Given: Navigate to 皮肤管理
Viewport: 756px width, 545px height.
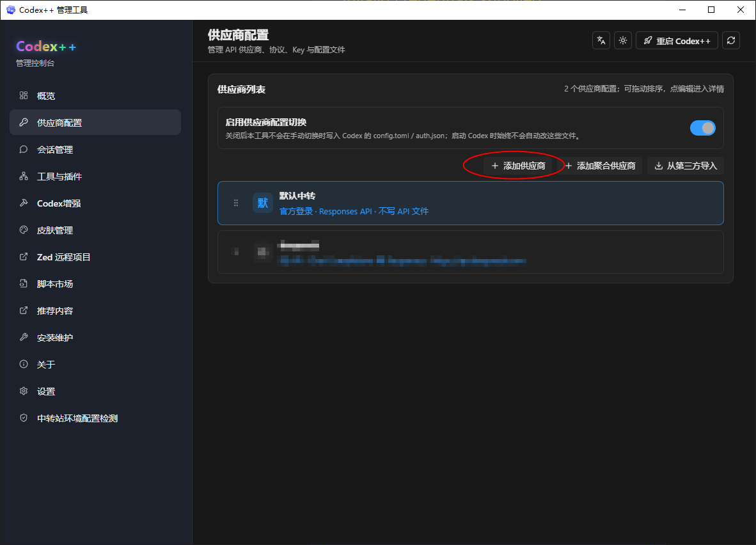Looking at the screenshot, I should 95,230.
